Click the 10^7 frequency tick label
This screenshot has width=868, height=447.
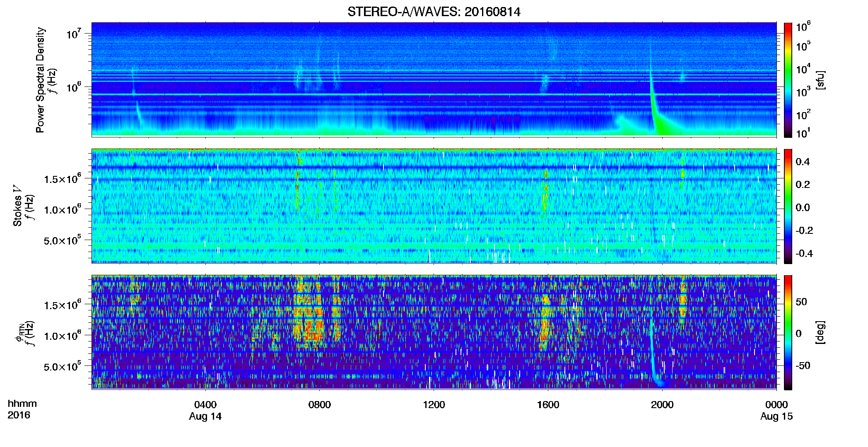(x=73, y=33)
